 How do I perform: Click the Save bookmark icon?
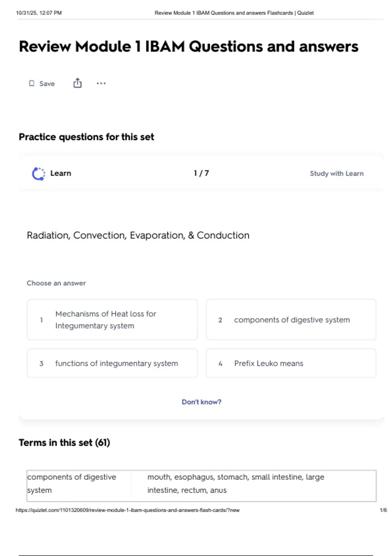coord(31,83)
